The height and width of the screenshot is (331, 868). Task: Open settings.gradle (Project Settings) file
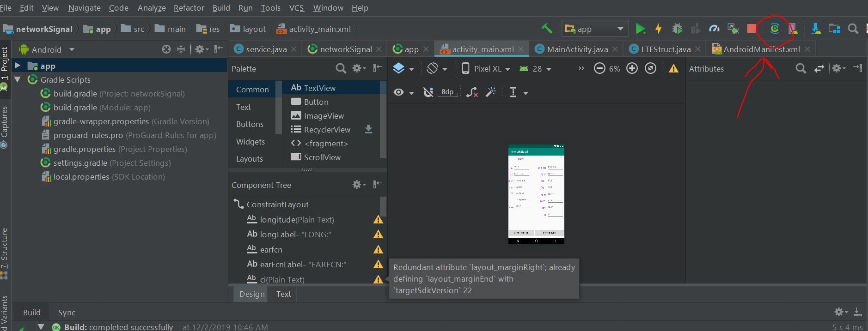click(105, 163)
